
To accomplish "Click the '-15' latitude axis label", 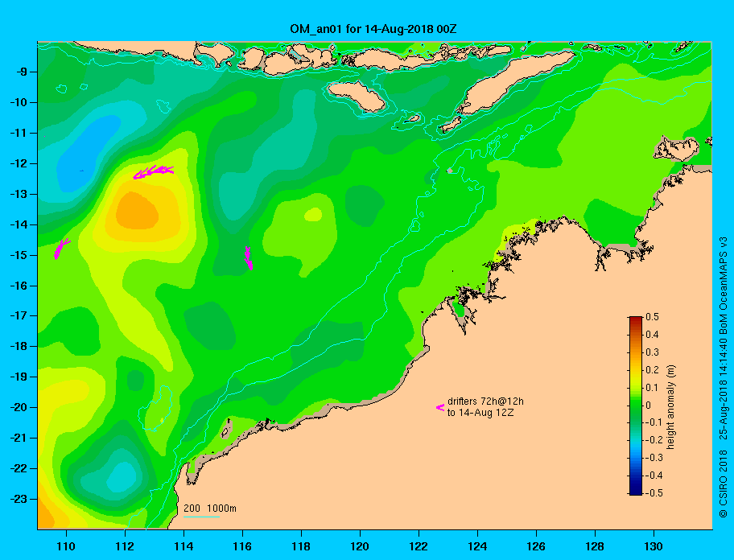I will [19, 255].
